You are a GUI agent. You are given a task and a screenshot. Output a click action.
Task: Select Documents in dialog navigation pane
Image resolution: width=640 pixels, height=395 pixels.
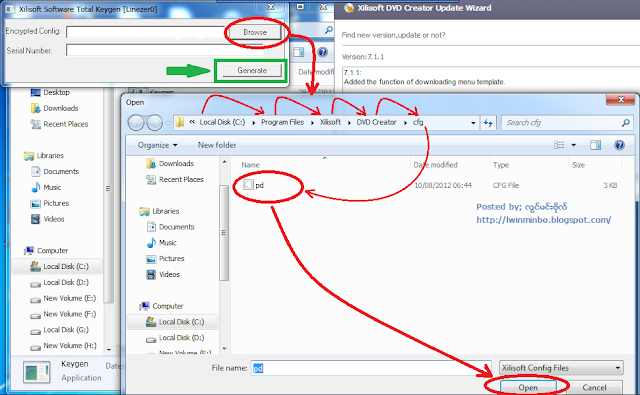[x=170, y=227]
